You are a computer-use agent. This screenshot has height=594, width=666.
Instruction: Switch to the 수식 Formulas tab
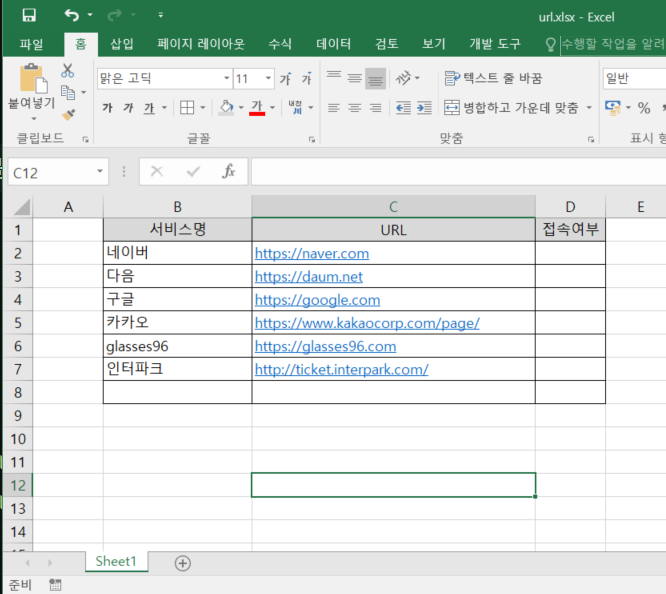tap(280, 44)
